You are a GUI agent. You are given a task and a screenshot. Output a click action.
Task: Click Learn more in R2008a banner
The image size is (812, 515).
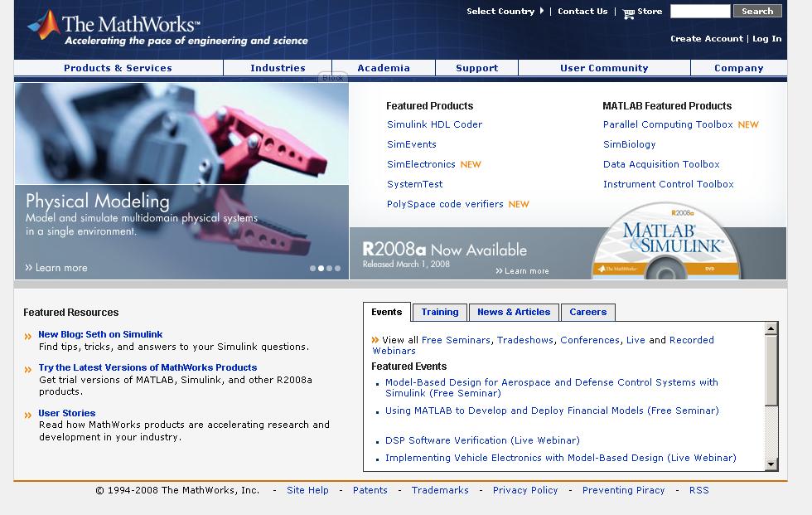(x=522, y=271)
